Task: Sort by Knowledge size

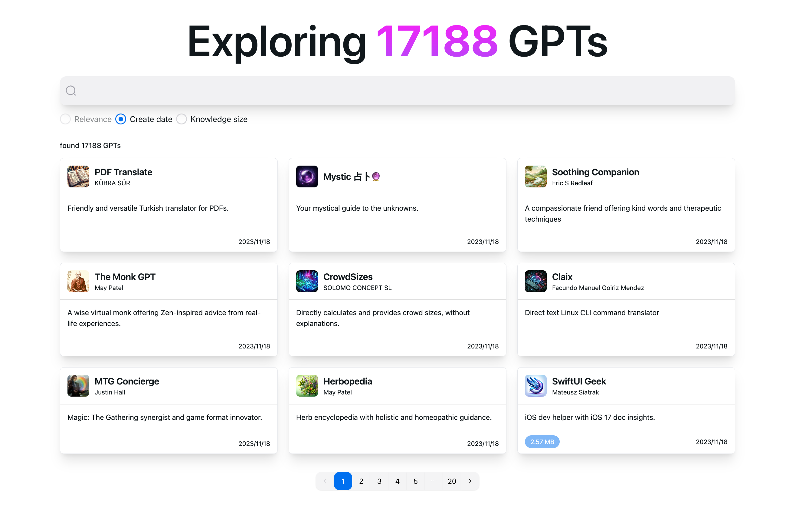Action: (182, 119)
